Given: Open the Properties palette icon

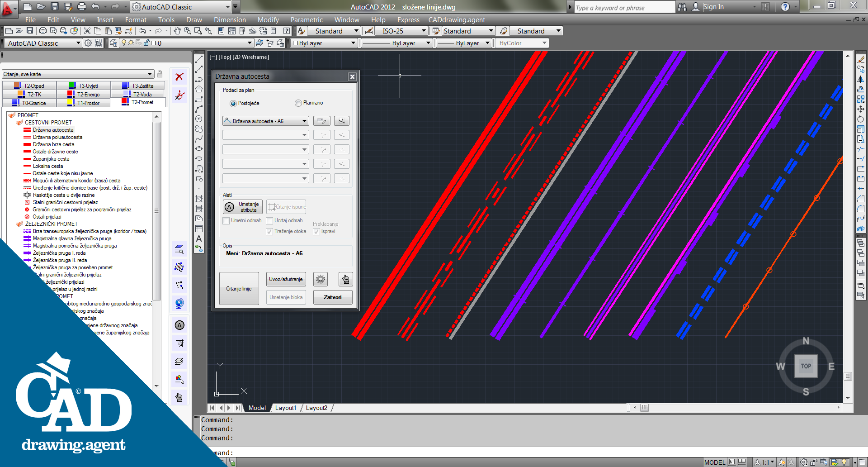Looking at the screenshot, I should (221, 31).
